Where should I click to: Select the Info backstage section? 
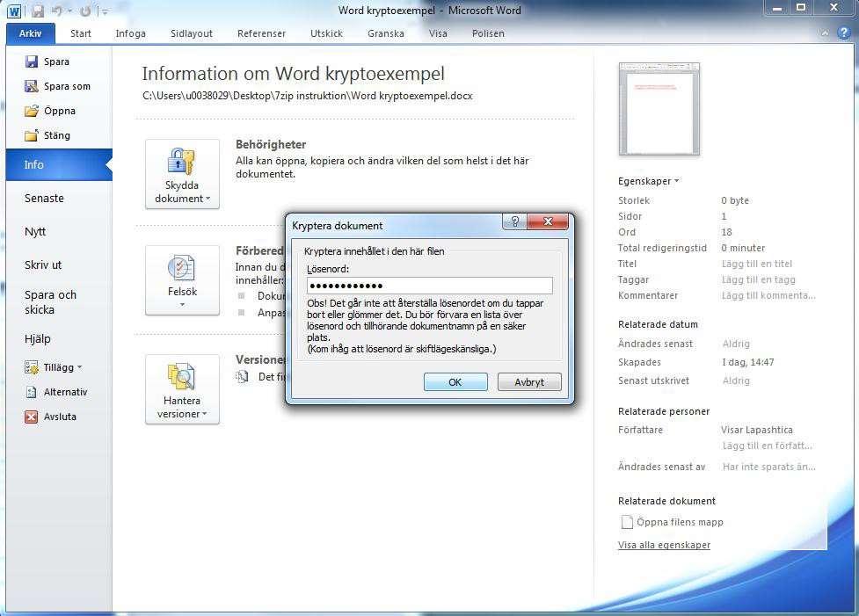[59, 165]
